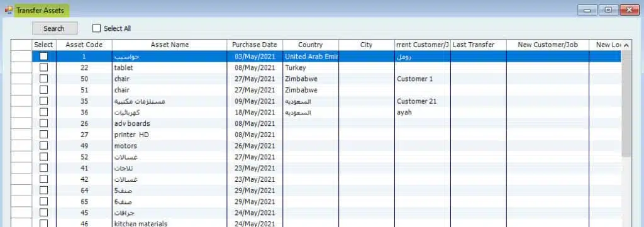Check the box for asset code 52
The height and width of the screenshot is (227, 644).
(x=43, y=157)
